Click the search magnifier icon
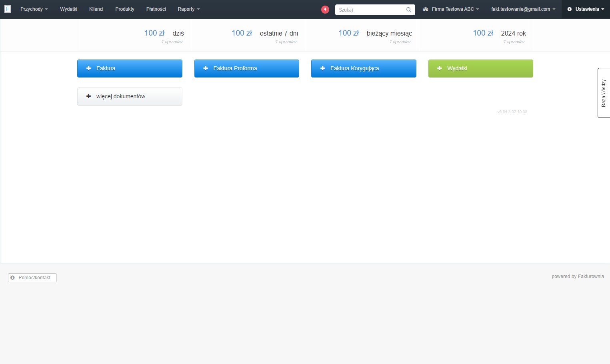Image resolution: width=610 pixels, height=364 pixels. tap(409, 10)
